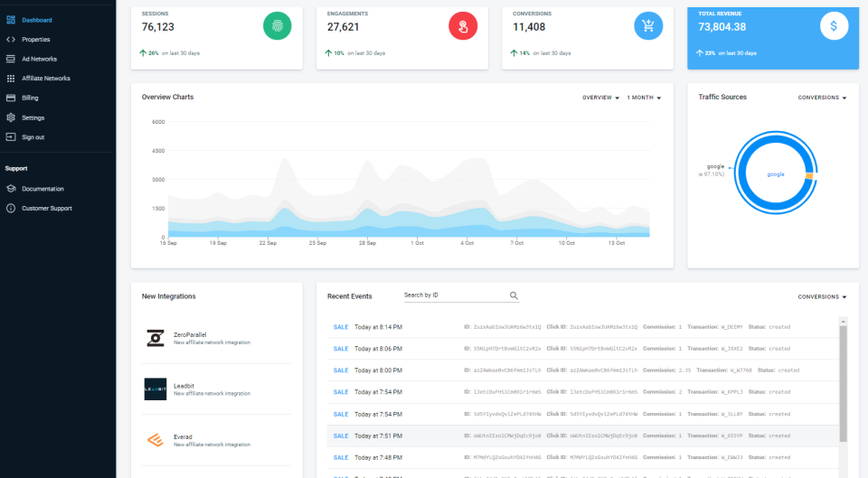
Task: Click transaction W_KPPLJ text
Action: [731, 391]
